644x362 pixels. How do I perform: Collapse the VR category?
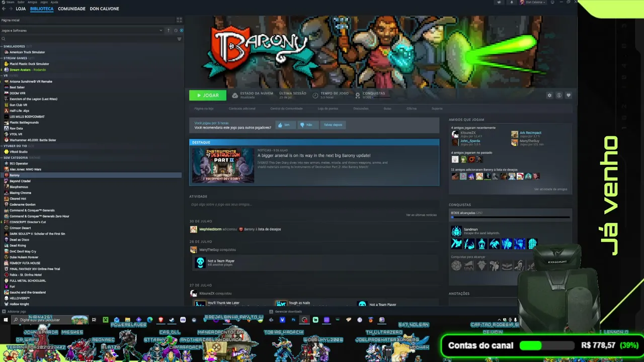[2, 75]
